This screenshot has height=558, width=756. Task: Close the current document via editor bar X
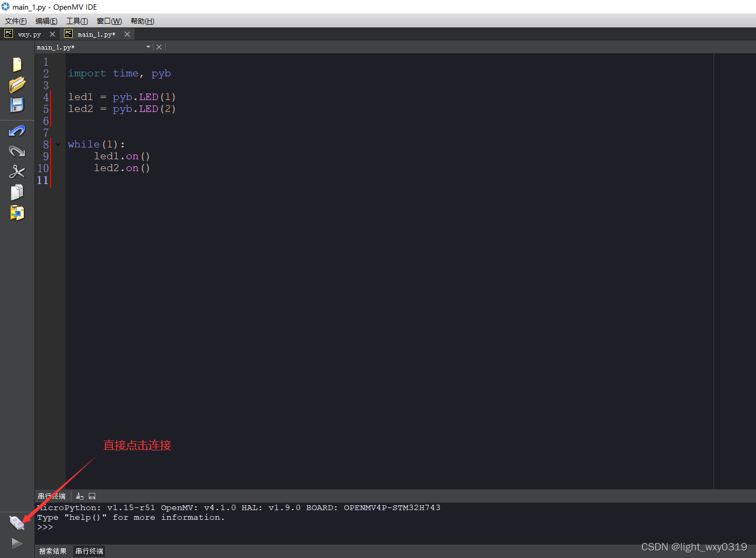coord(159,47)
